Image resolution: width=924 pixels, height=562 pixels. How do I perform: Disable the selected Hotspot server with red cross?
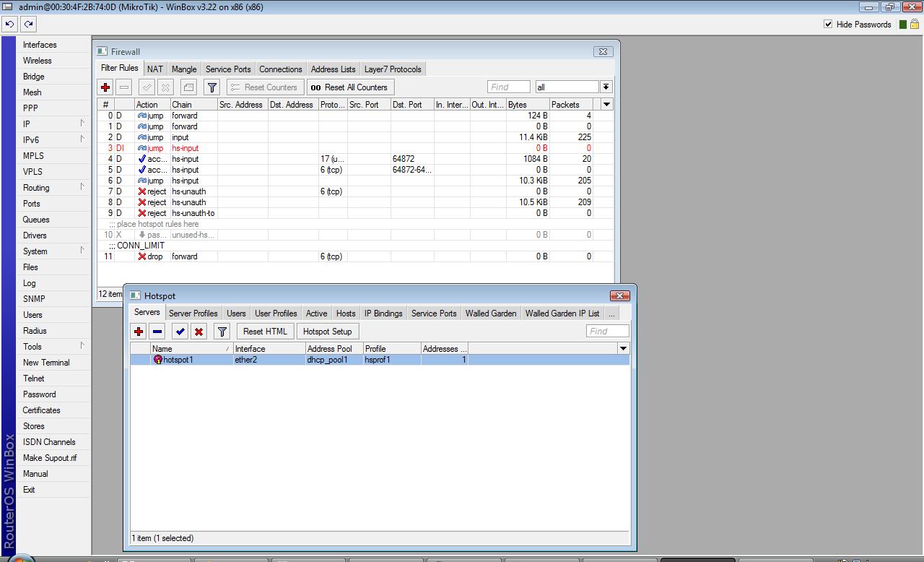pos(199,332)
